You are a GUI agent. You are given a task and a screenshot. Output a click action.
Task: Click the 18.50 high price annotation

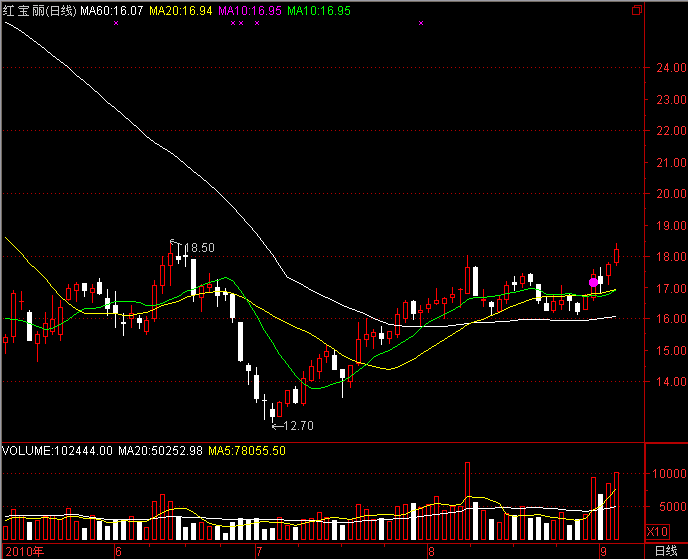(199, 247)
